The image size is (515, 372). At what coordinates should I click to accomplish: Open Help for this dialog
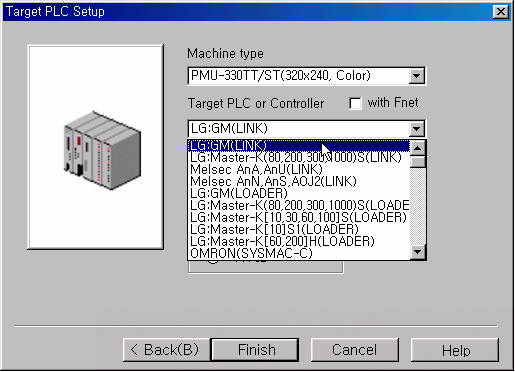tap(455, 350)
